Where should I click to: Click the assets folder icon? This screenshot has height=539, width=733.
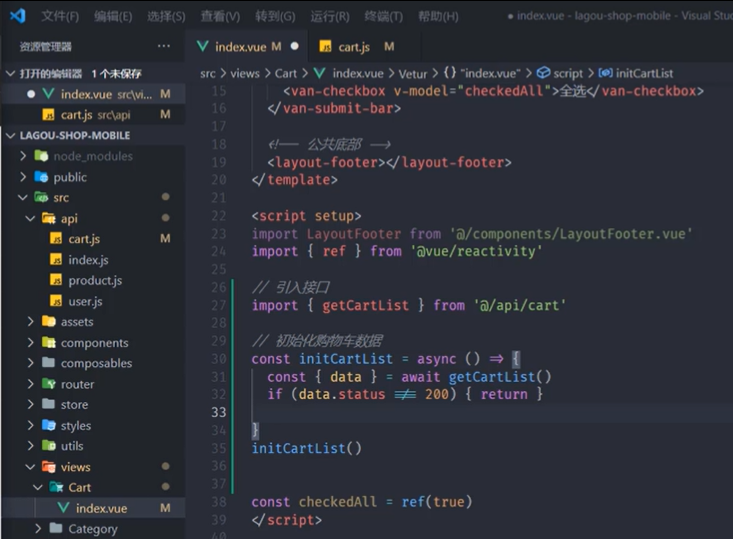tap(49, 321)
